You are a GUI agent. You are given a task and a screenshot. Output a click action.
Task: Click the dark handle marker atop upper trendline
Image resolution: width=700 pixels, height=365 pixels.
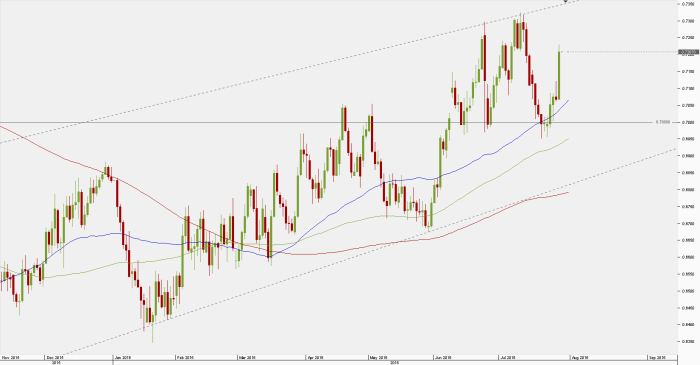pyautogui.click(x=566, y=2)
